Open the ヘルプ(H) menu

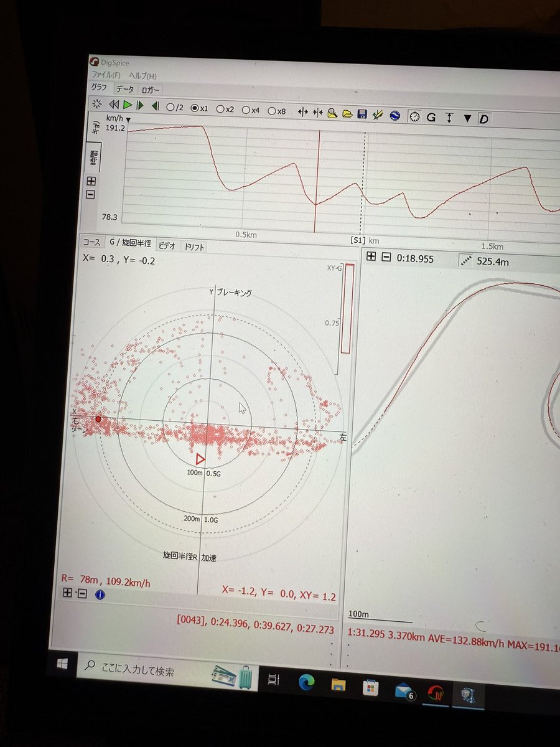[x=142, y=75]
